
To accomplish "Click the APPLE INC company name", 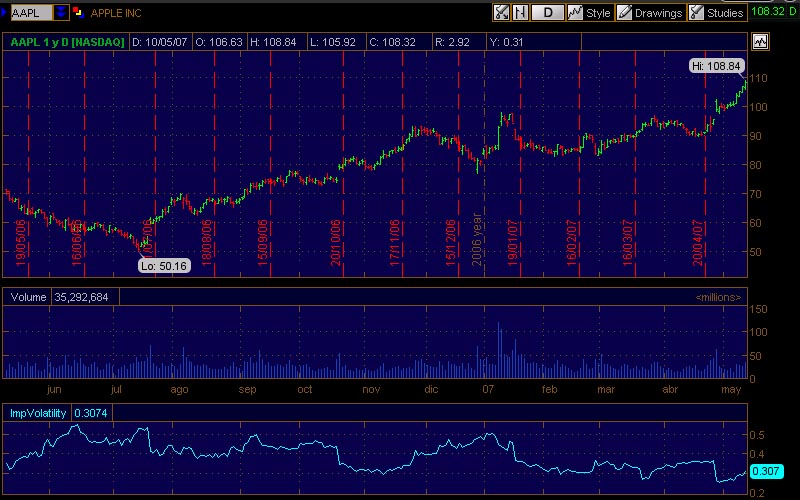I will [x=116, y=13].
